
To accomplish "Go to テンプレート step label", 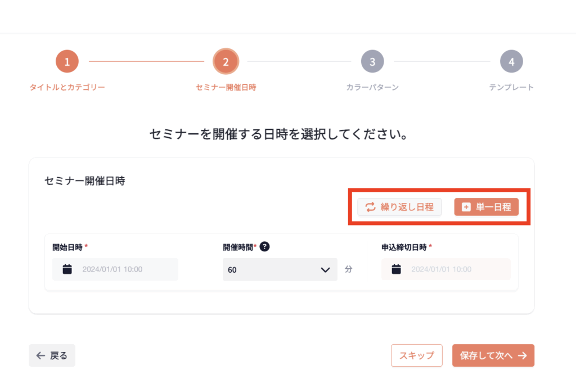I will coord(511,87).
